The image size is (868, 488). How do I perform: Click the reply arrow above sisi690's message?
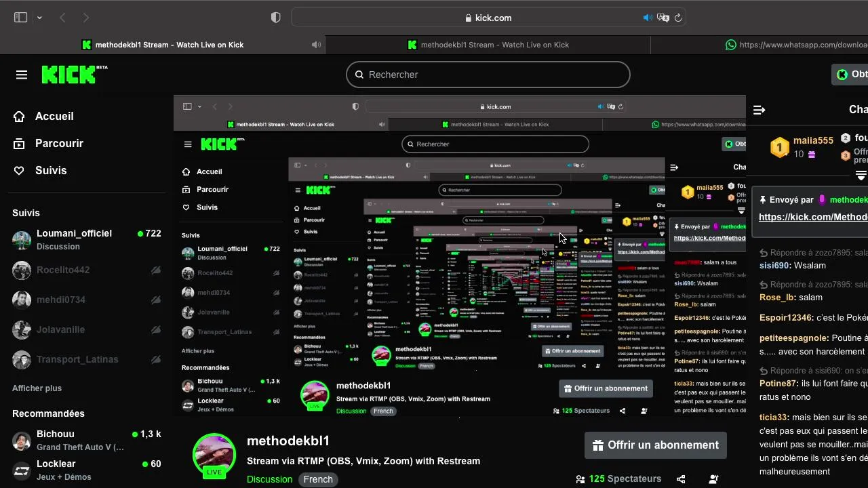[764, 253]
